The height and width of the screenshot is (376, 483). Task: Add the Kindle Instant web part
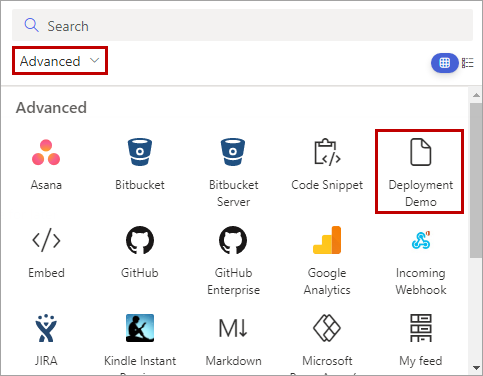pos(140,343)
